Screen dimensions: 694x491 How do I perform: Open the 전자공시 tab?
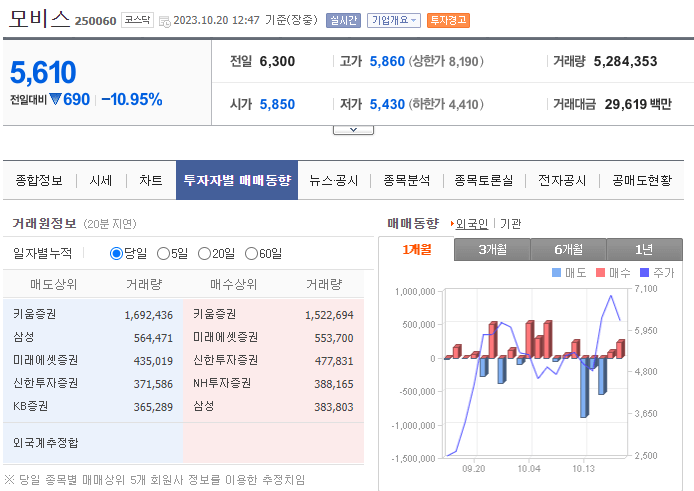click(562, 181)
